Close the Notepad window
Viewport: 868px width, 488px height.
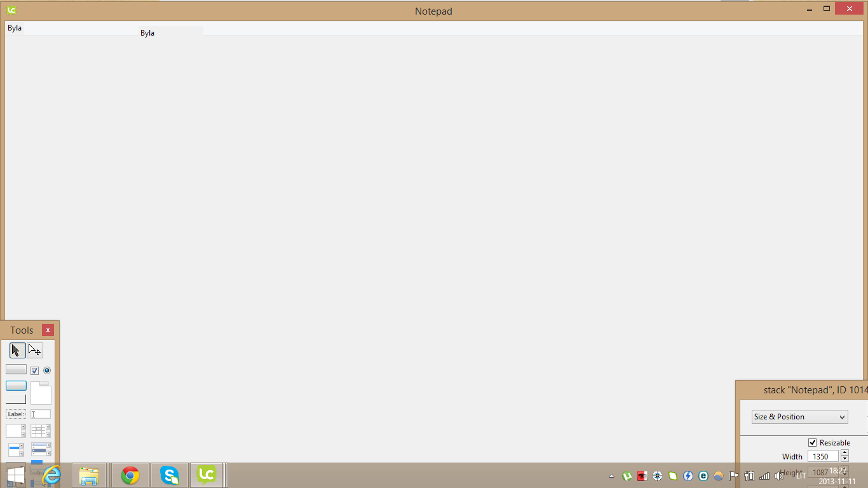click(849, 9)
